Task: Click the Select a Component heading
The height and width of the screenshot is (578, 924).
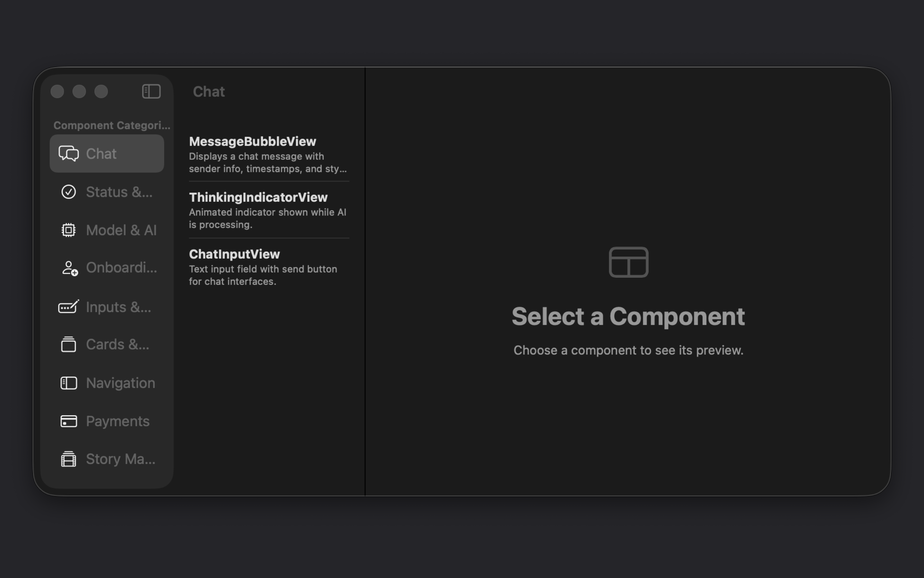Action: pos(628,317)
